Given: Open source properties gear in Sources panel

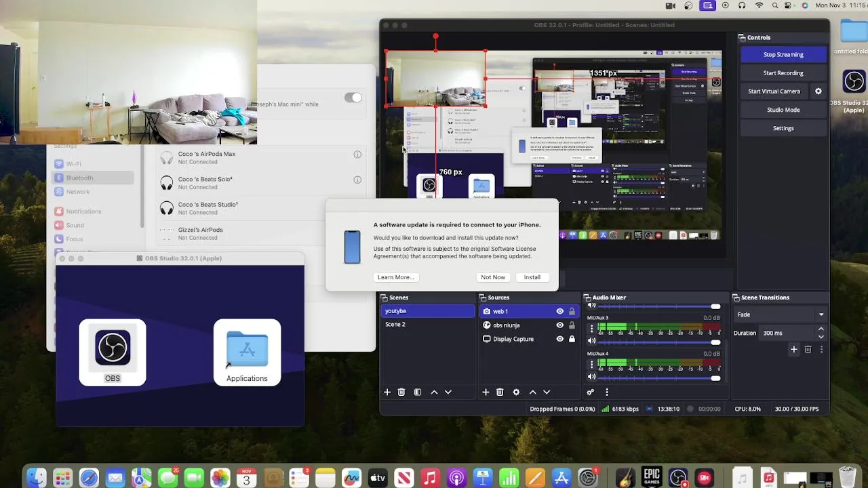Looking at the screenshot, I should (x=516, y=392).
